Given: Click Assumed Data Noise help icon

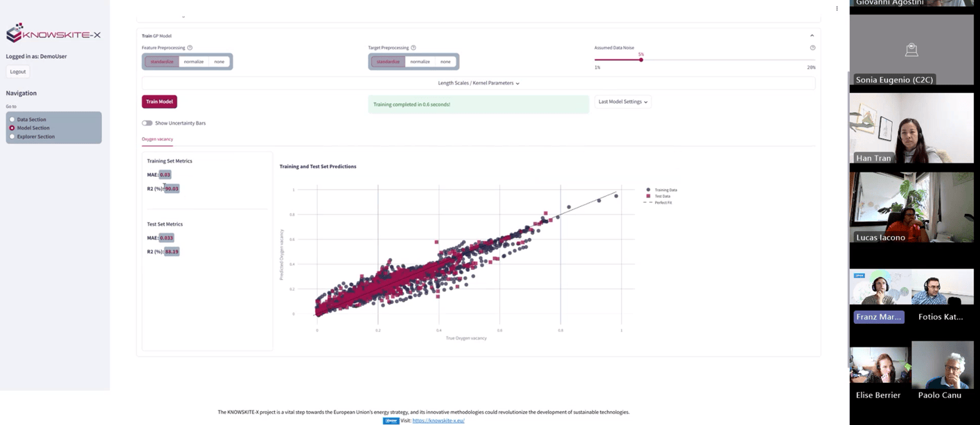Looking at the screenshot, I should (812, 48).
